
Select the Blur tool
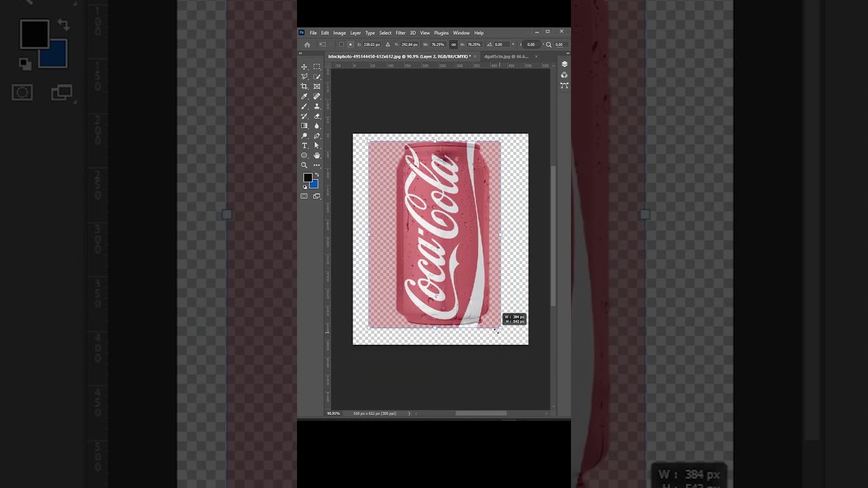(x=317, y=125)
